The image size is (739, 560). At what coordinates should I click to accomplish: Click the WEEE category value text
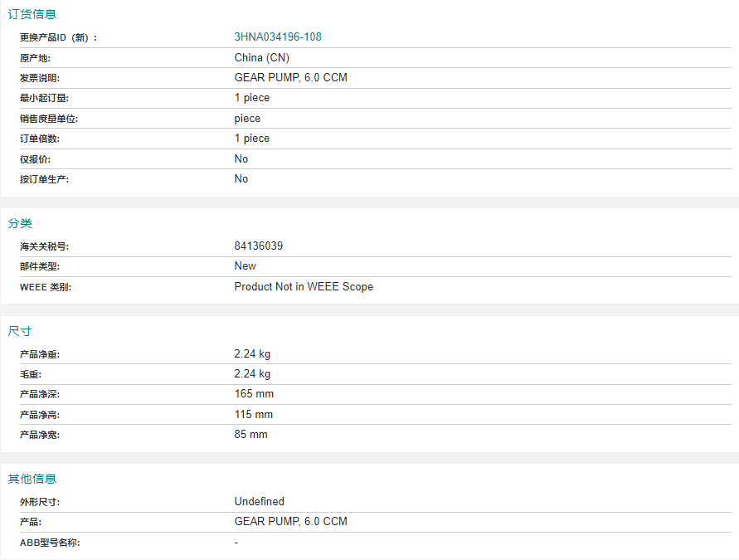pos(304,286)
